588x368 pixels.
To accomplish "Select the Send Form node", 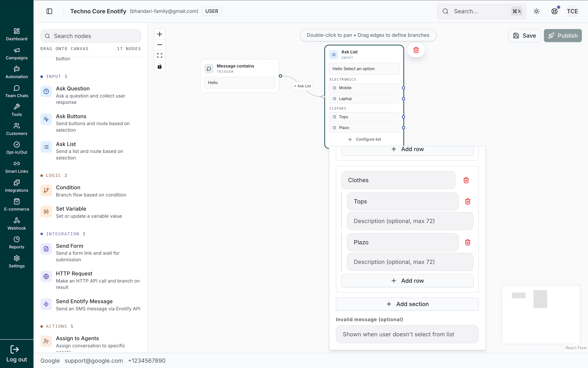I will pyautogui.click(x=91, y=252).
